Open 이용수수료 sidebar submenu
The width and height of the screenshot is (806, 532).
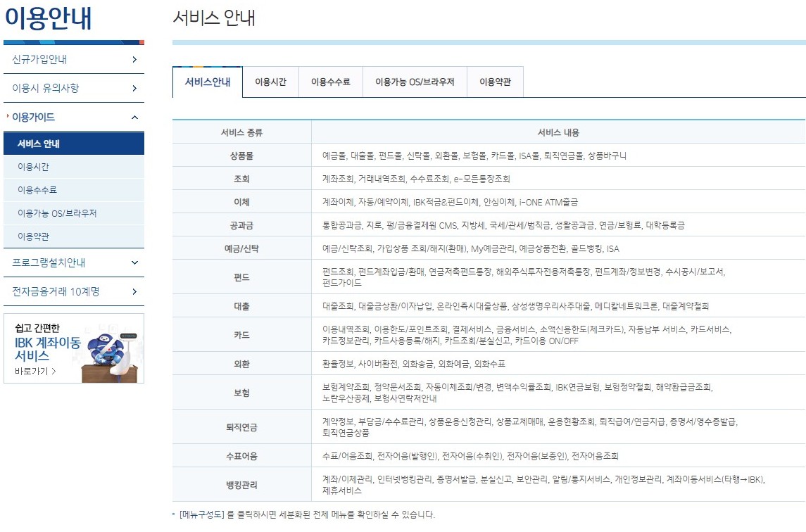pyautogui.click(x=73, y=190)
